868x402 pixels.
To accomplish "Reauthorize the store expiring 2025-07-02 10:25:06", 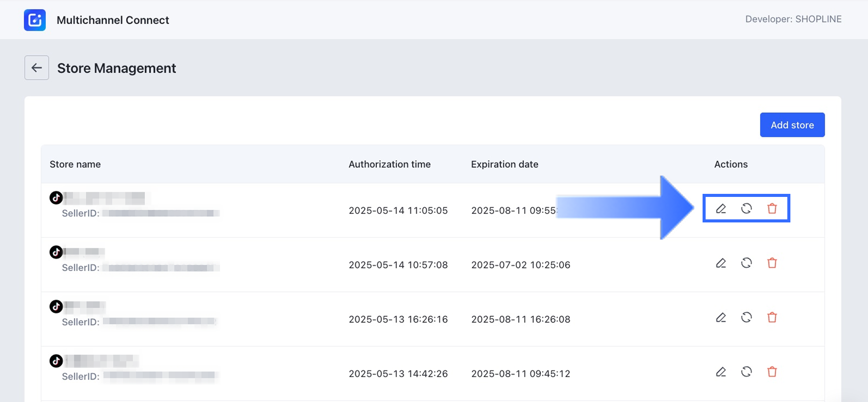I will [746, 263].
